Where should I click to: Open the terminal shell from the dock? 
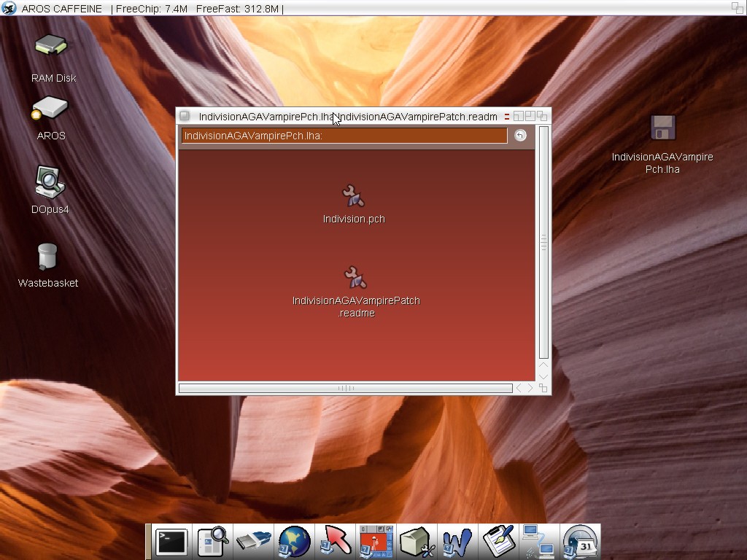(x=171, y=542)
